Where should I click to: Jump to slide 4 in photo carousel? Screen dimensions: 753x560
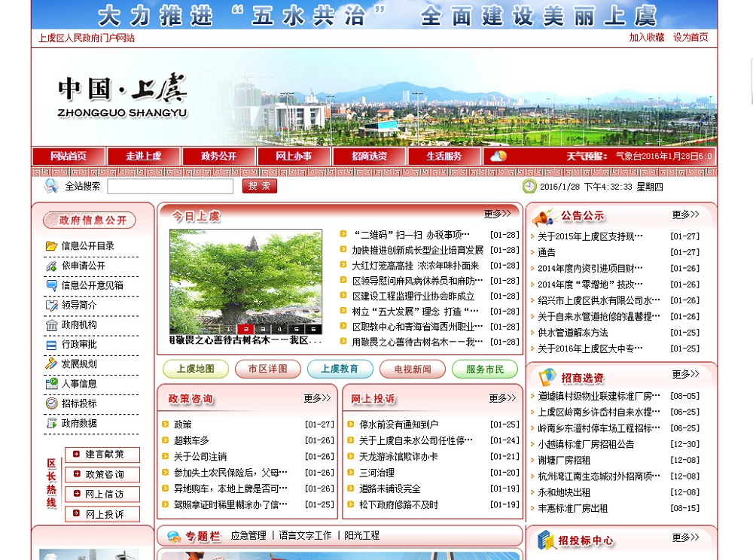coord(279,329)
